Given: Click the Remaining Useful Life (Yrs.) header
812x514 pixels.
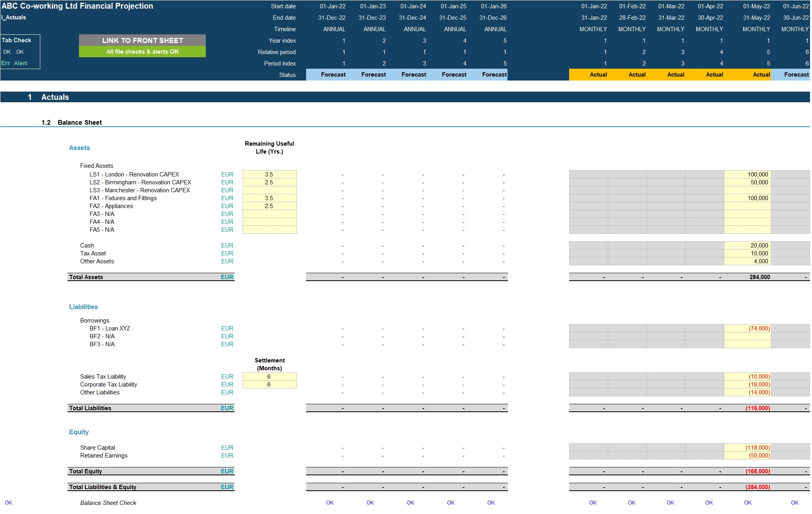Looking at the screenshot, I should (269, 148).
